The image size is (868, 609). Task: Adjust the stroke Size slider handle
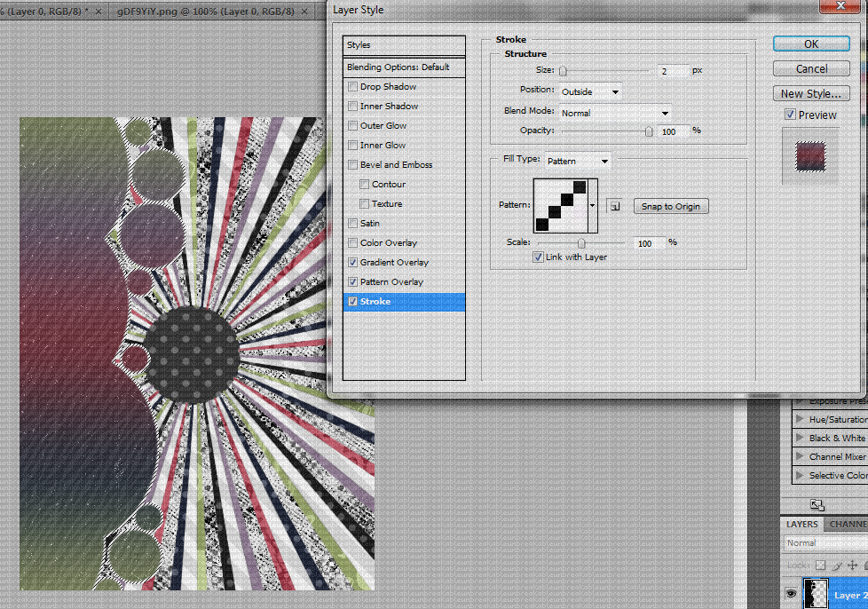coord(563,71)
